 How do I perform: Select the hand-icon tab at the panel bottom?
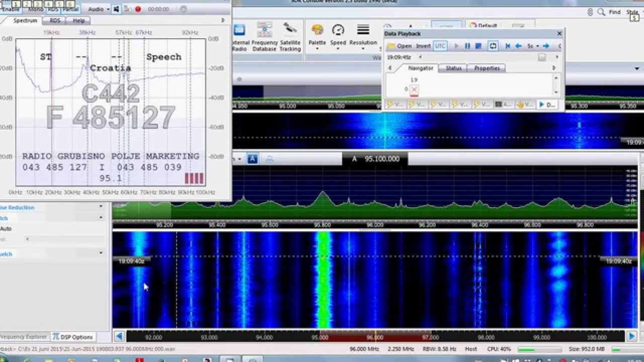coord(525,104)
